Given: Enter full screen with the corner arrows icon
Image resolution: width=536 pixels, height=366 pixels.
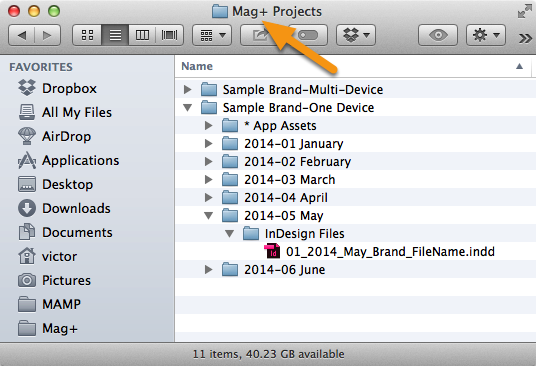Looking at the screenshot, I should (x=525, y=11).
